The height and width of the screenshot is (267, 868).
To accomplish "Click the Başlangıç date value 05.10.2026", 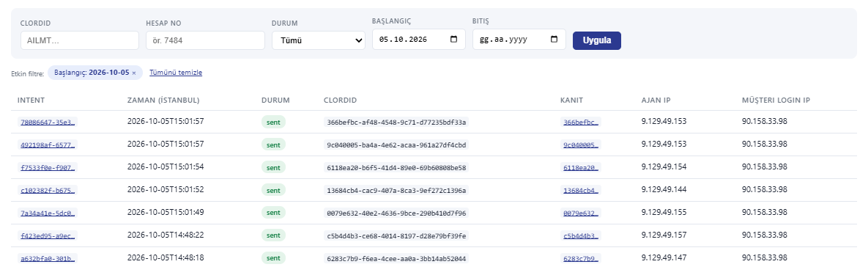I will point(402,40).
